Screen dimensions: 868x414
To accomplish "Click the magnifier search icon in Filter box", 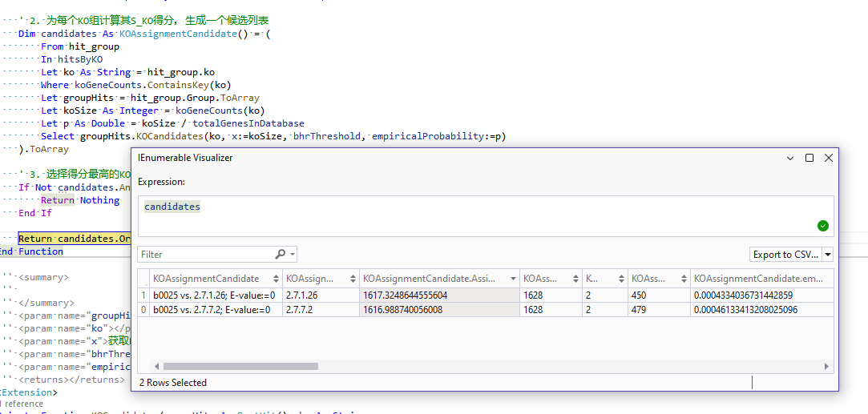I will (x=281, y=254).
